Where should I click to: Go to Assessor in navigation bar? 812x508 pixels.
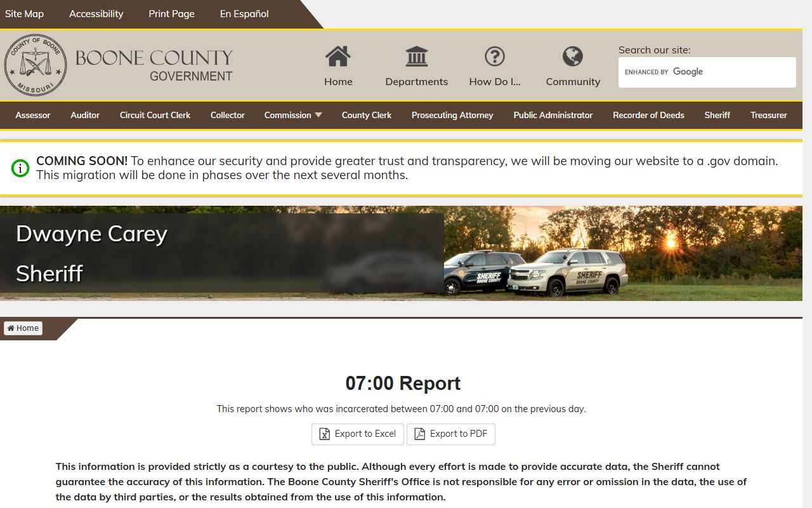tap(33, 115)
